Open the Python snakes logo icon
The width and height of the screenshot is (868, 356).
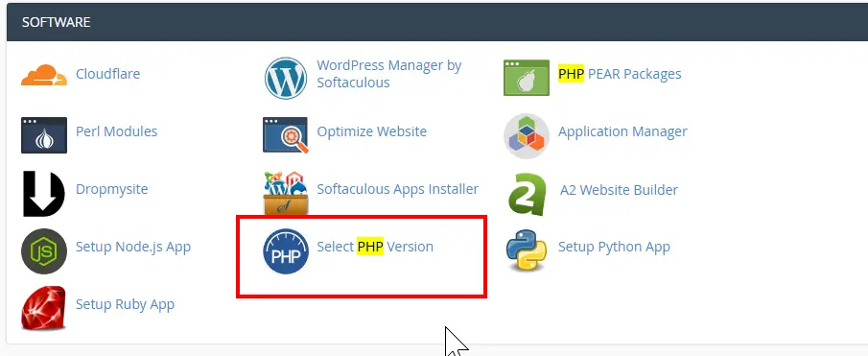tap(527, 251)
